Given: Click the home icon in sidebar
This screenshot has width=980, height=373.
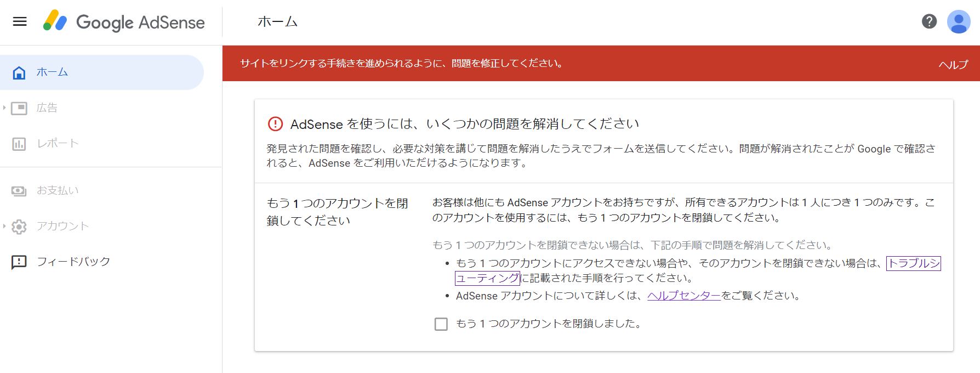Looking at the screenshot, I should (x=19, y=72).
